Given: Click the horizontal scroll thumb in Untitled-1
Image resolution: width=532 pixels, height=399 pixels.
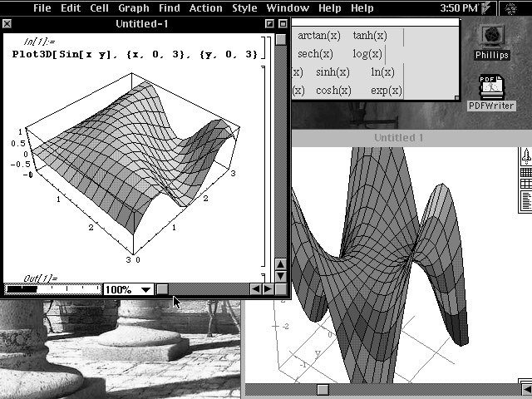Looking at the screenshot, I should click(x=163, y=289).
